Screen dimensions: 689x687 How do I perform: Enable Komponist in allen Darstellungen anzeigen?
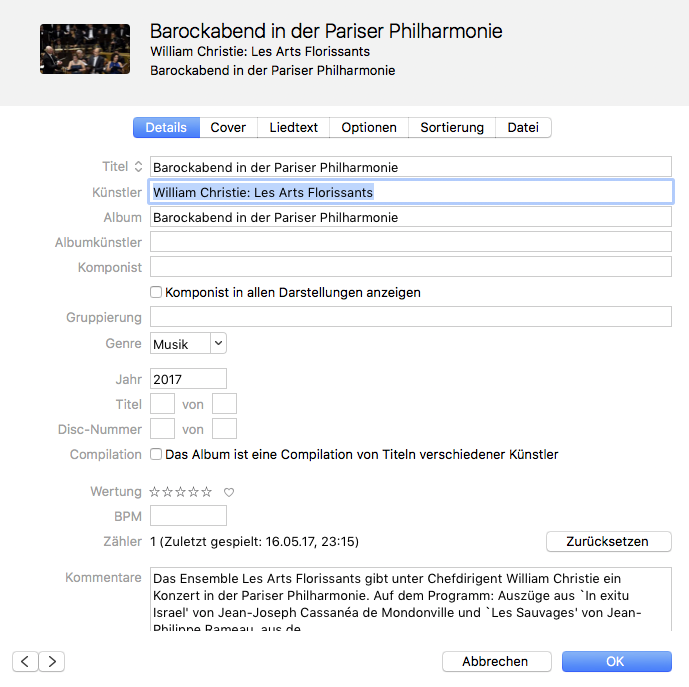pos(156,293)
